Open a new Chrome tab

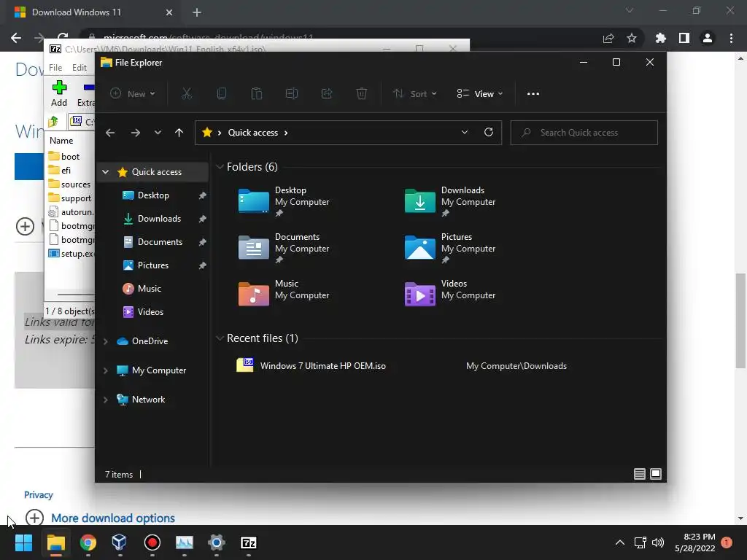point(197,12)
